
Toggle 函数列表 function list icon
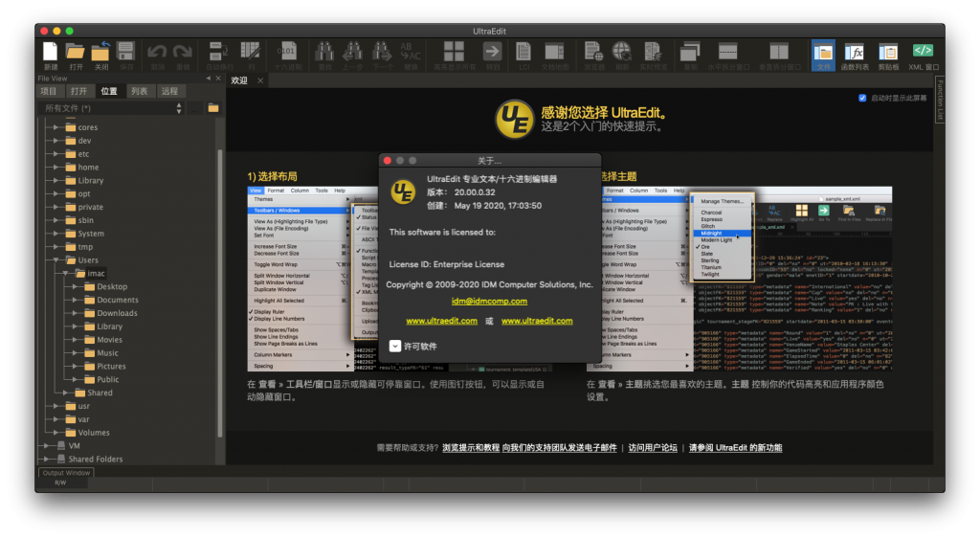point(855,52)
